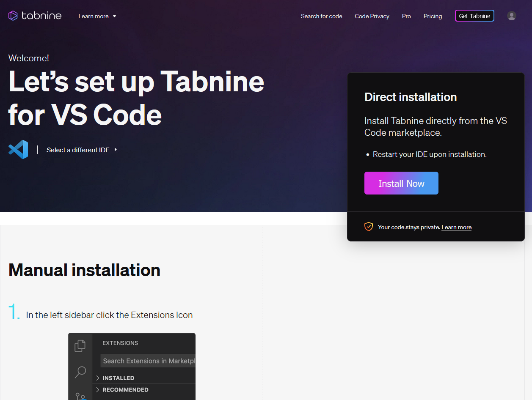532x400 pixels.
Task: Open Search for code
Action: [x=321, y=16]
